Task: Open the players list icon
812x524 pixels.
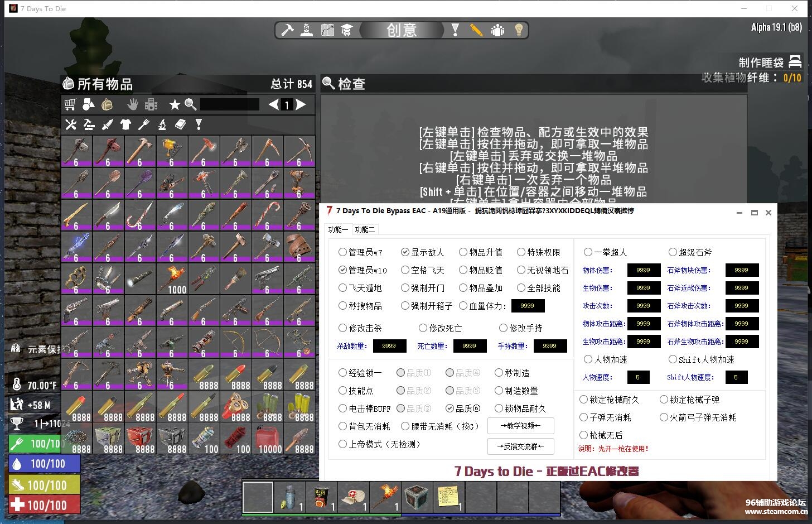Action: coord(497,30)
